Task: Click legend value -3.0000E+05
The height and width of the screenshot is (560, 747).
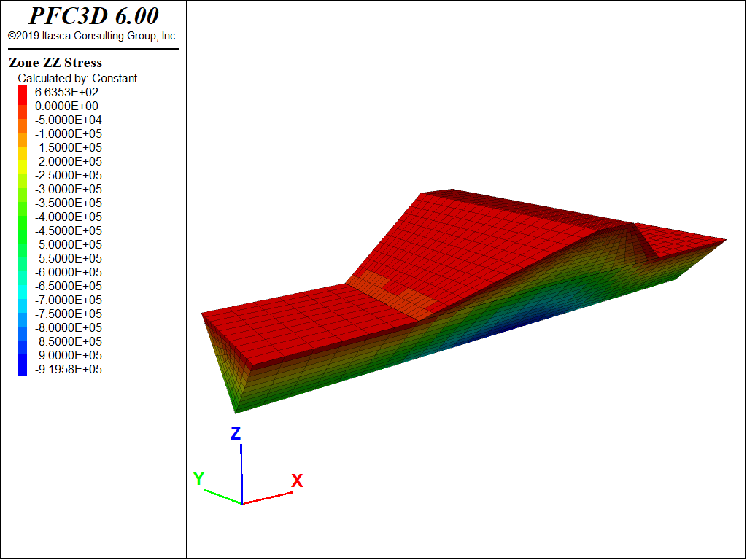Action: tap(69, 189)
